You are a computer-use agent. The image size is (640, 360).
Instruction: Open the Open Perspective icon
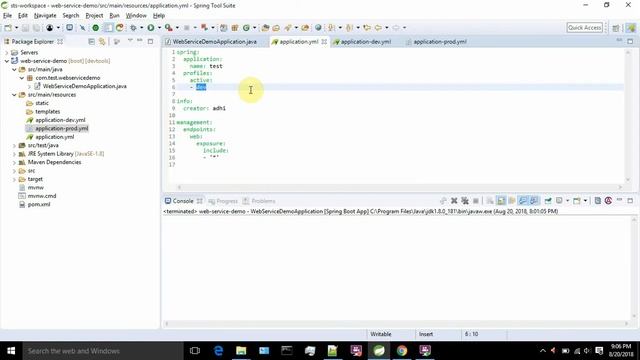coord(616,28)
